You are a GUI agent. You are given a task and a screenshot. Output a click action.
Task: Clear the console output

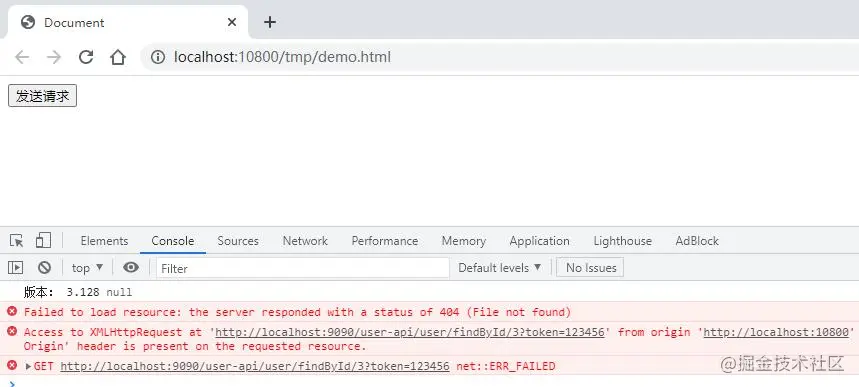pyautogui.click(x=44, y=268)
